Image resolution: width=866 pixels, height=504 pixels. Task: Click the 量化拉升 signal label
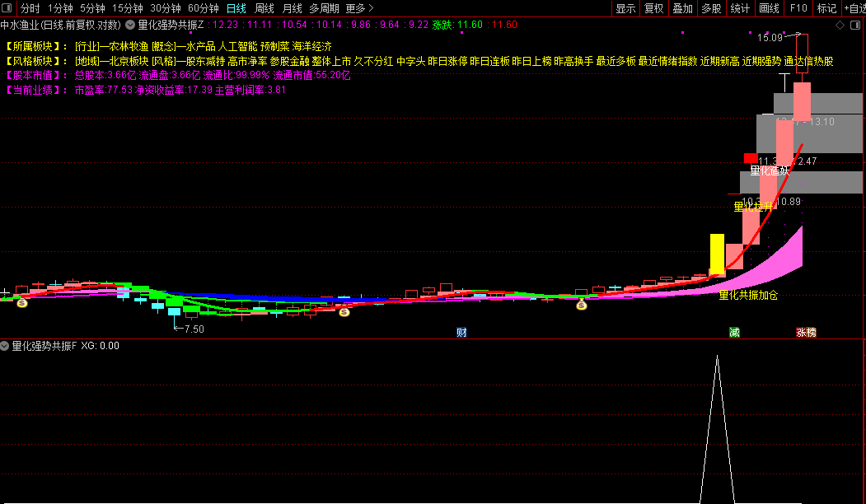pos(753,207)
